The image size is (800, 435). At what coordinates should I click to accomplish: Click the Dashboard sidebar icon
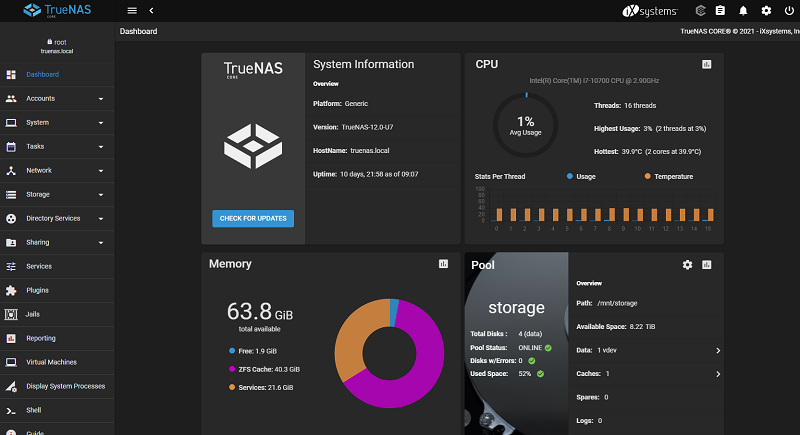[11, 74]
